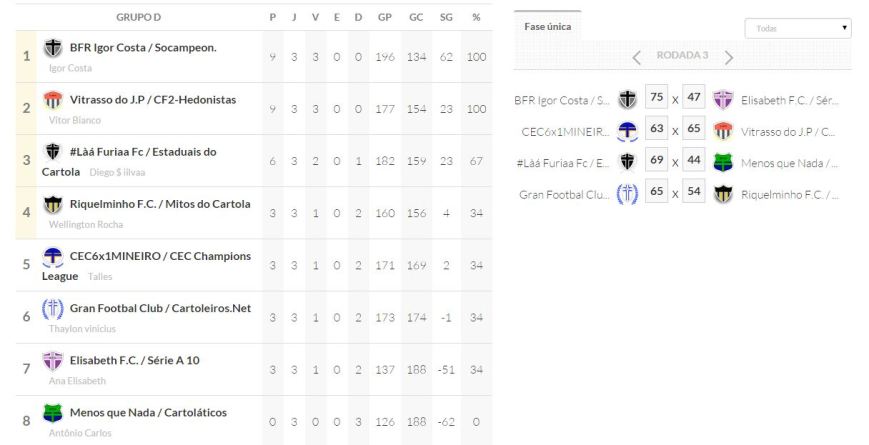
Task: Click the GP column header
Action: click(x=385, y=17)
